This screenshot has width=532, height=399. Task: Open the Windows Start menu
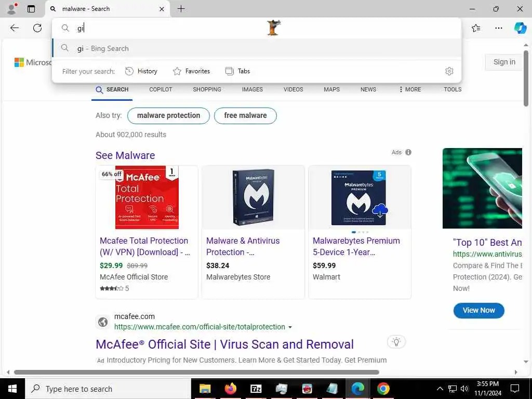click(12, 389)
